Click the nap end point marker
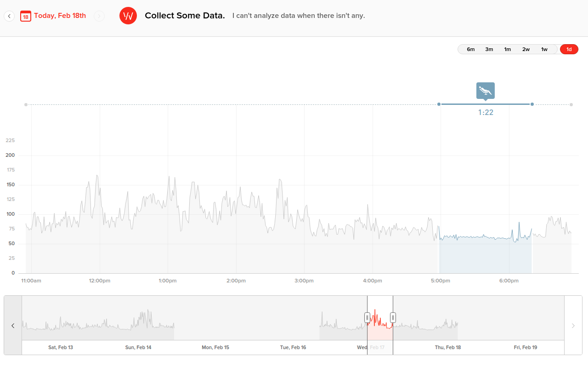The height and width of the screenshot is (368, 588). (x=532, y=104)
